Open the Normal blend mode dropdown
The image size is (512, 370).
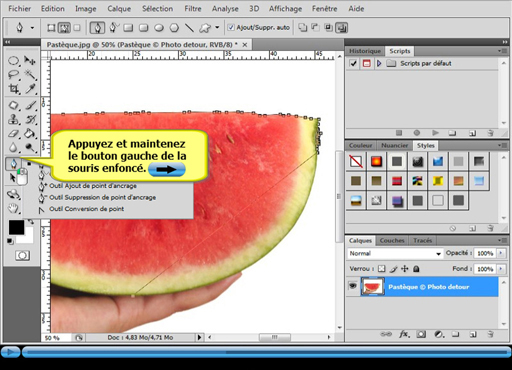[x=395, y=254]
